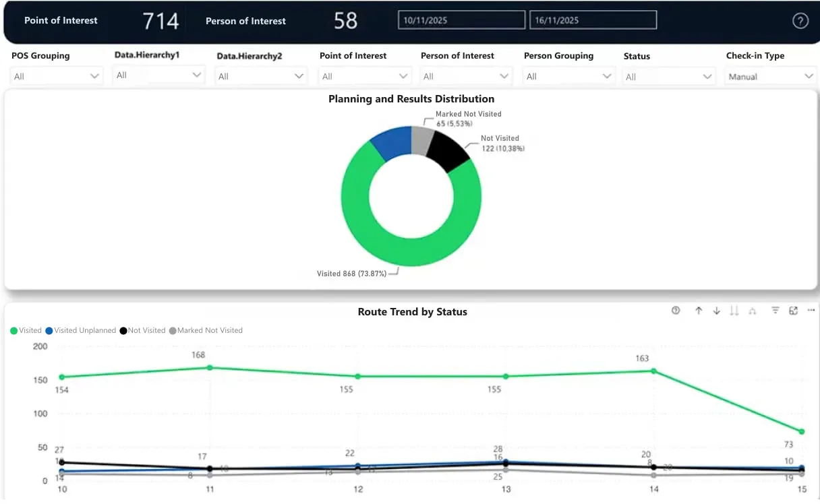Click the Visited data point labeled 73
Screen dimensions: 820x504
[802, 431]
